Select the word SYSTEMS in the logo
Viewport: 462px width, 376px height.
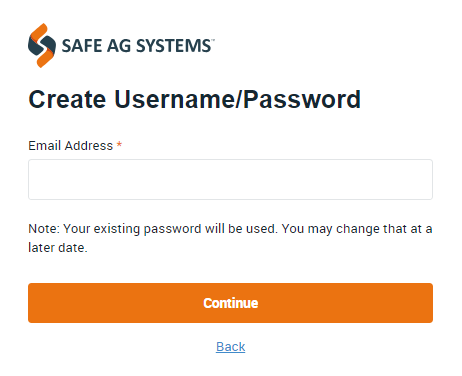click(x=174, y=46)
